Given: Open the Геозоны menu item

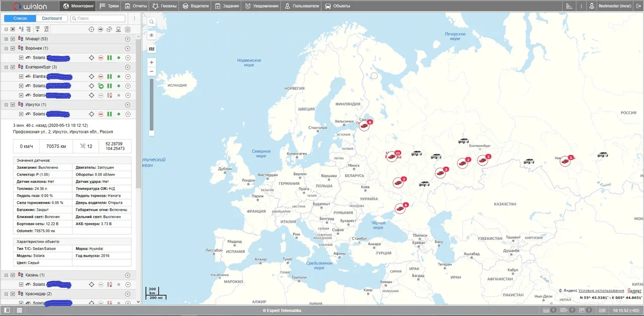Looking at the screenshot, I should pyautogui.click(x=167, y=6).
